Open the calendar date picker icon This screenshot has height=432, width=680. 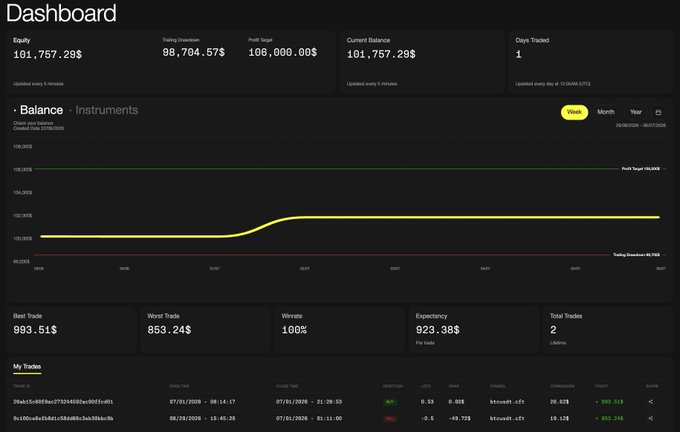(658, 112)
